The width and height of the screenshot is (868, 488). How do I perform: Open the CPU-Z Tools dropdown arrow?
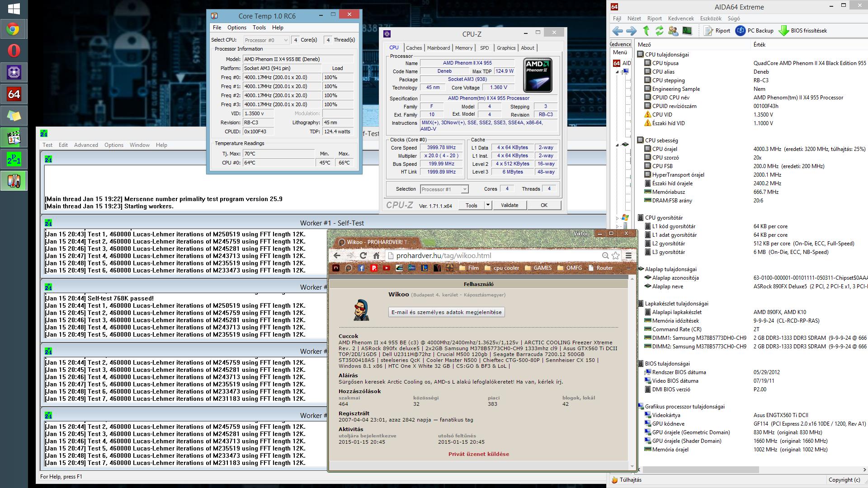(x=488, y=205)
